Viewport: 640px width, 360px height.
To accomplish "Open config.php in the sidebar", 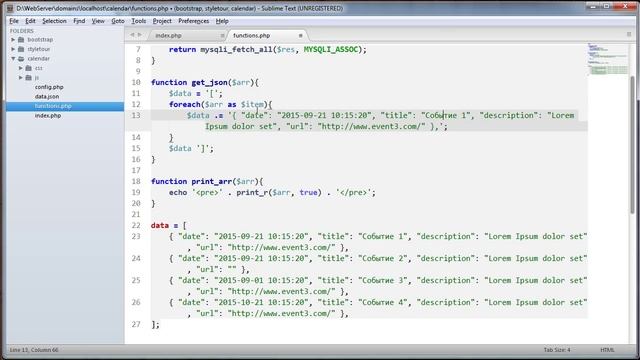I will (49, 87).
